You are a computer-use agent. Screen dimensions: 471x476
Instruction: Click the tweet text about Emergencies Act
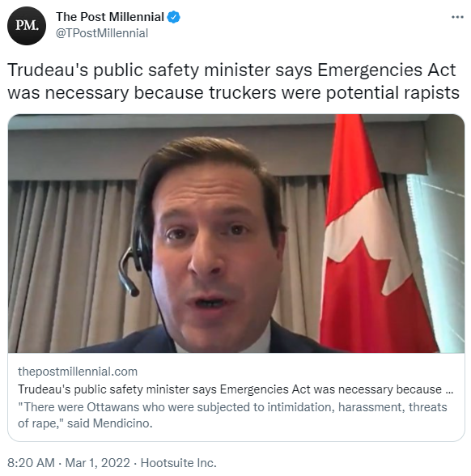(233, 81)
